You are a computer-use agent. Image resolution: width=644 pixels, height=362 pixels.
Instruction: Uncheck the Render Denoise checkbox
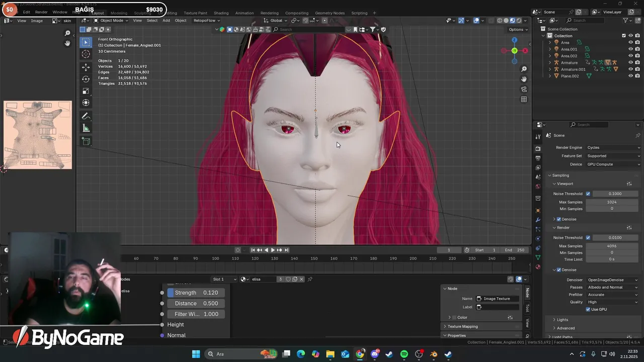coord(558,270)
